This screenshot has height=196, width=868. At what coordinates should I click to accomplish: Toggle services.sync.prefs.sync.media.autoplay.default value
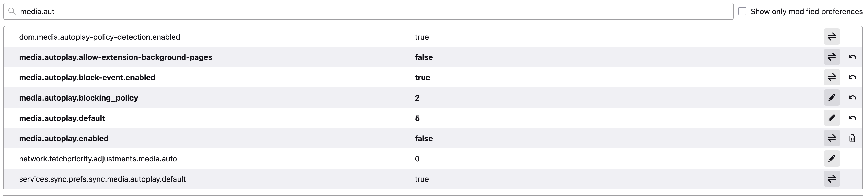(832, 179)
